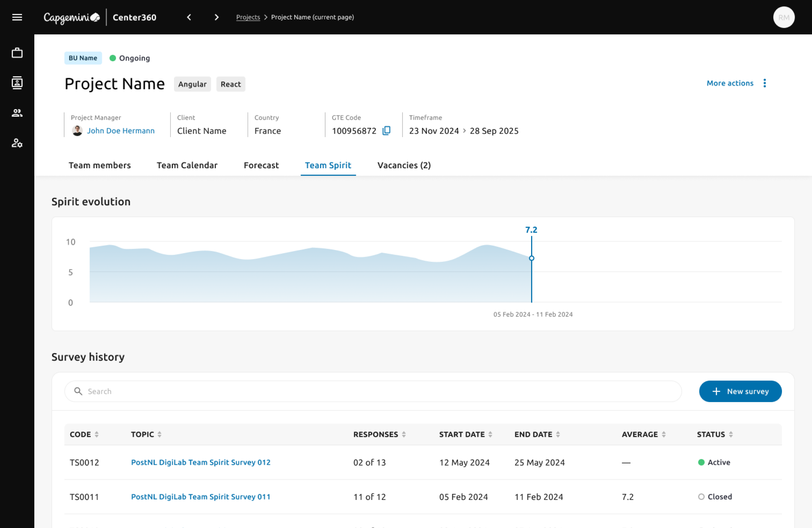Image resolution: width=812 pixels, height=528 pixels.
Task: Click the 7.2 chart data point marker
Action: (531, 258)
